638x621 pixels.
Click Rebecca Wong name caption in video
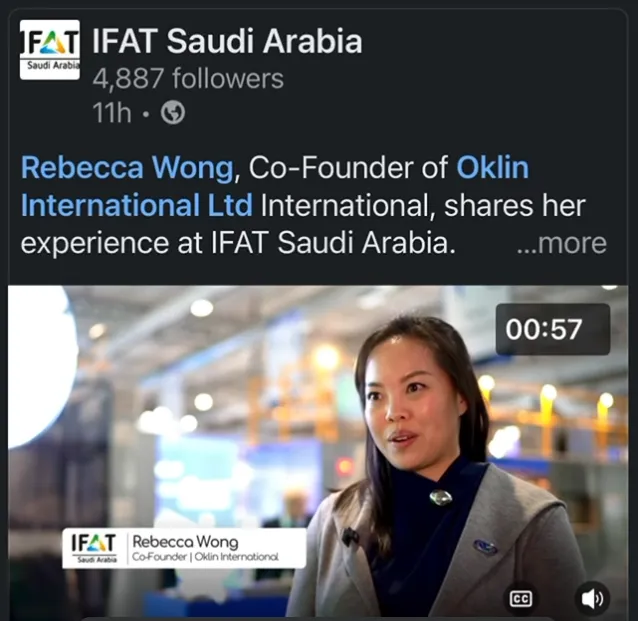[185, 542]
